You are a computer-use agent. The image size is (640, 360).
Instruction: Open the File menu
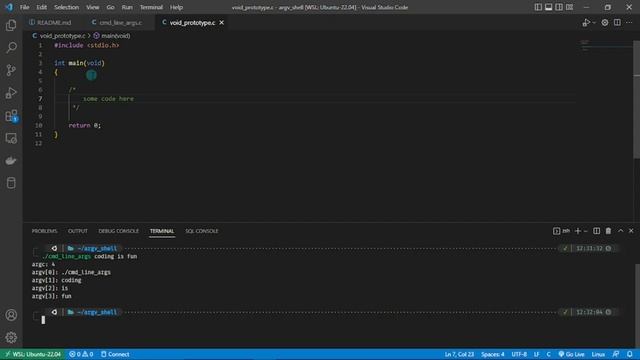(x=24, y=7)
